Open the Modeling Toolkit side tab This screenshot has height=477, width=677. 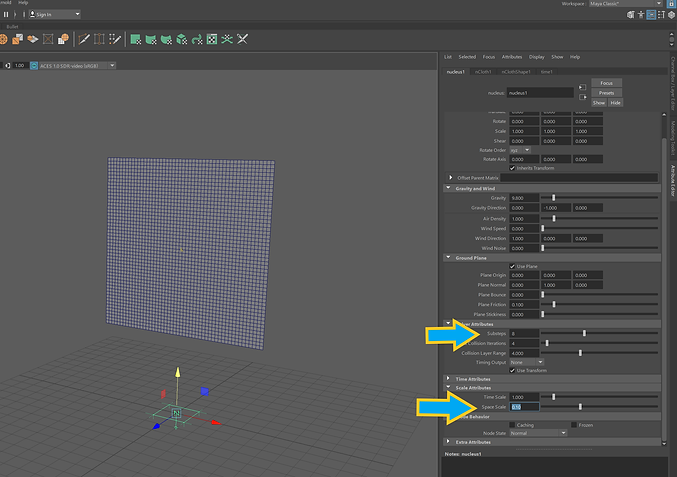coord(673,138)
